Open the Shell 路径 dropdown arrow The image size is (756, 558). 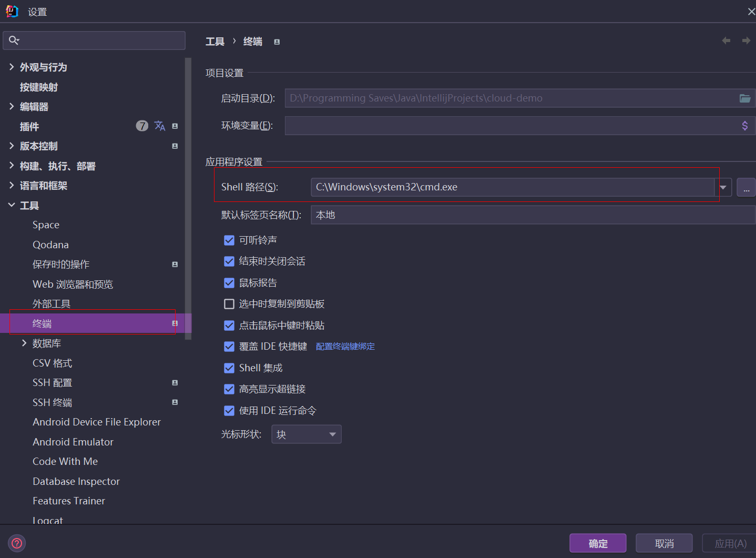click(x=723, y=187)
